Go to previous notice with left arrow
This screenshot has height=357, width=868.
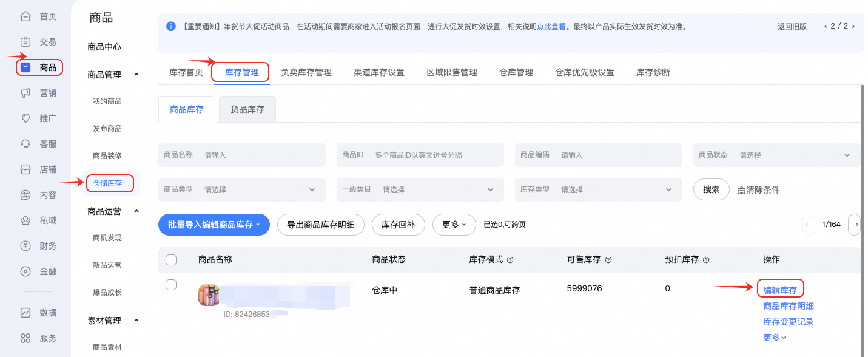[826, 26]
